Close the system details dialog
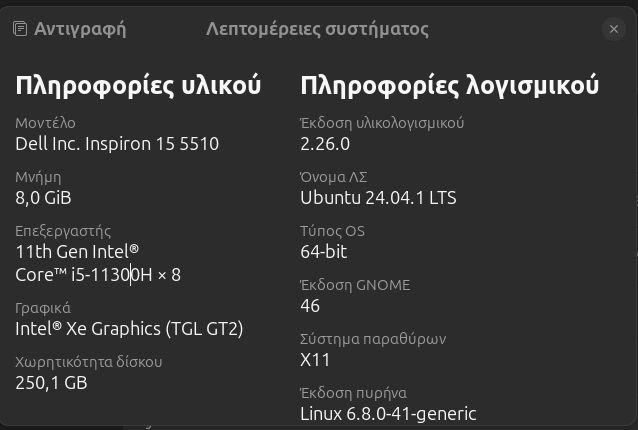 [614, 29]
